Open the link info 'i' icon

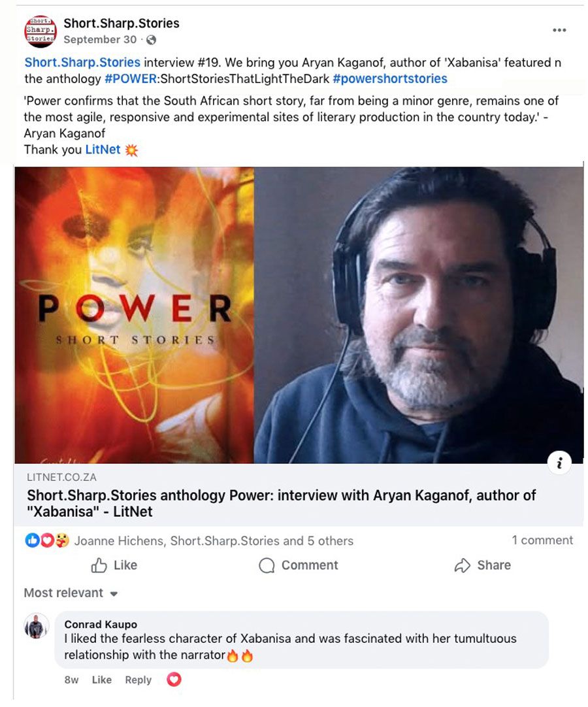560,463
